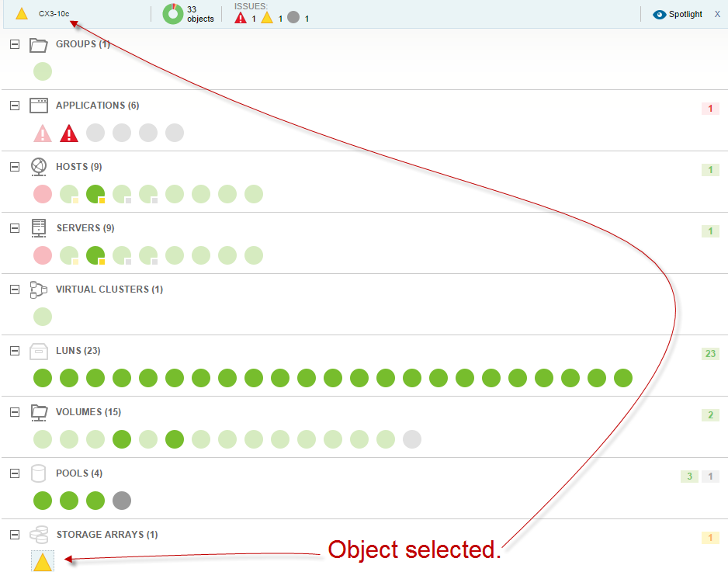Click the gray status circle under POOLS
Viewport: 728px width, 572px height.
[122, 501]
